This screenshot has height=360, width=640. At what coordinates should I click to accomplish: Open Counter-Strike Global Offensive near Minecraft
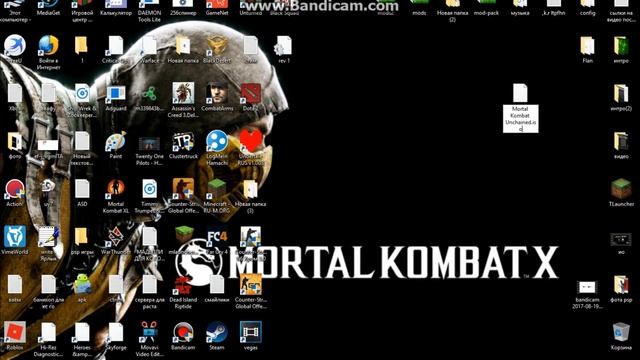point(183,189)
